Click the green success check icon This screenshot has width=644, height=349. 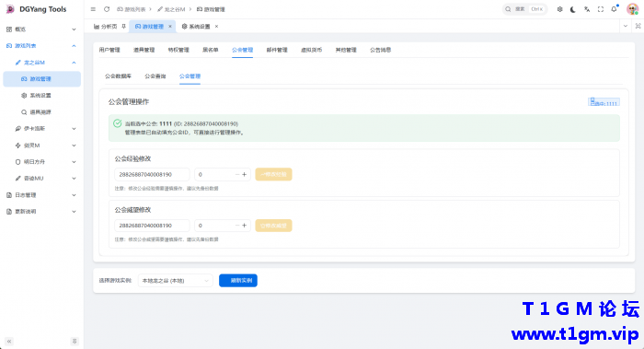(x=118, y=123)
